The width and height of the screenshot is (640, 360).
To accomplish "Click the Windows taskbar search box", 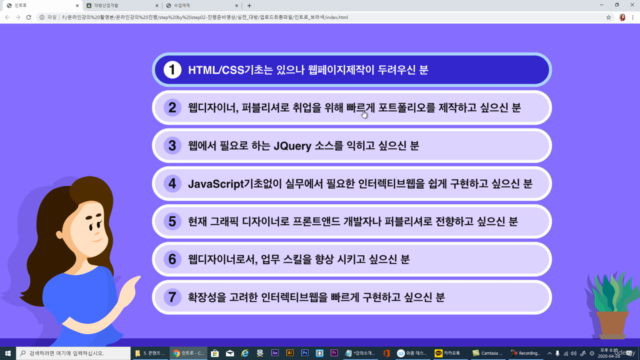I will 73,353.
